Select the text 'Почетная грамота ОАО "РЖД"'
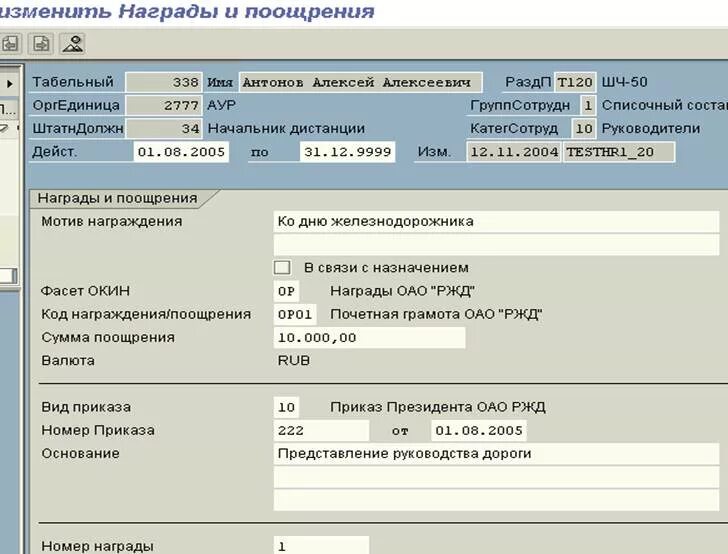Image resolution: width=728 pixels, height=554 pixels. [x=436, y=314]
